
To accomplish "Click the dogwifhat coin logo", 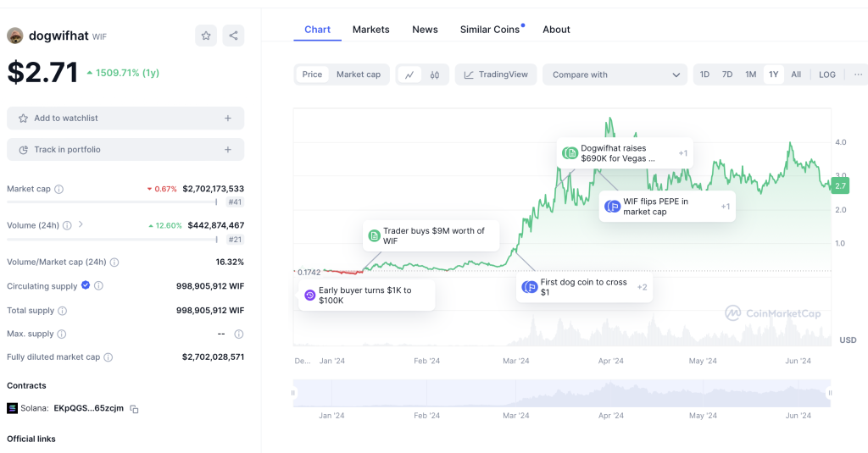I will [x=15, y=36].
